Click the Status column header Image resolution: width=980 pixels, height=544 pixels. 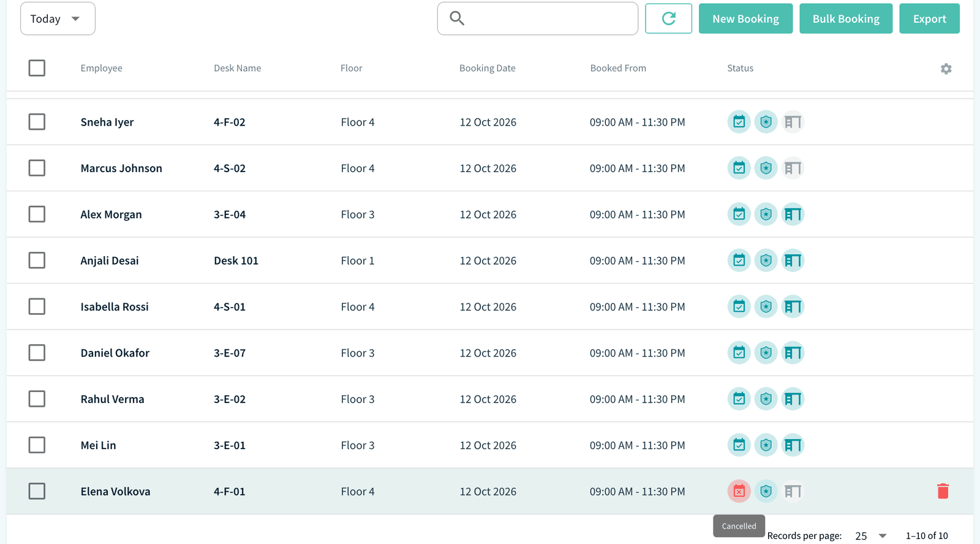(741, 68)
